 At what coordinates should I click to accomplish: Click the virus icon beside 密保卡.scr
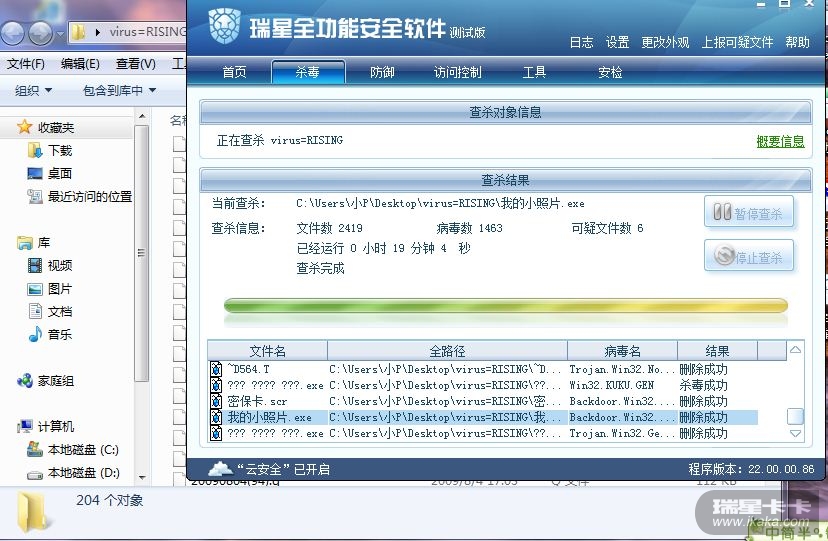coord(216,401)
